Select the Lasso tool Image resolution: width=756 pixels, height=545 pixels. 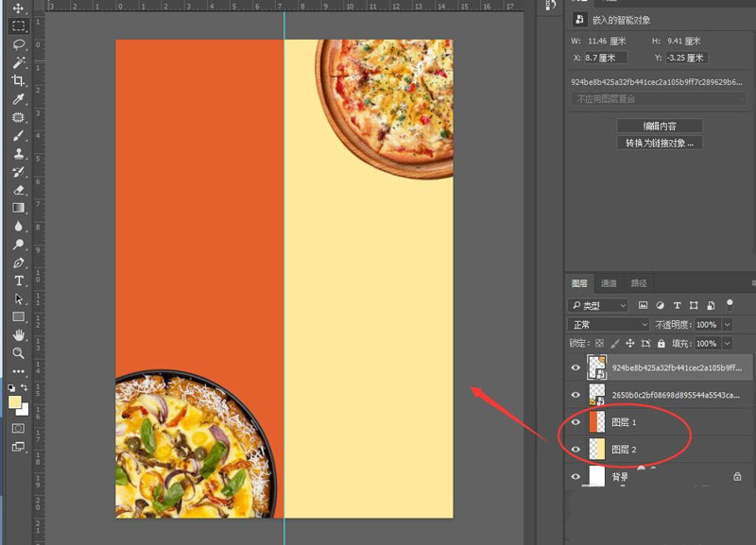pos(18,44)
